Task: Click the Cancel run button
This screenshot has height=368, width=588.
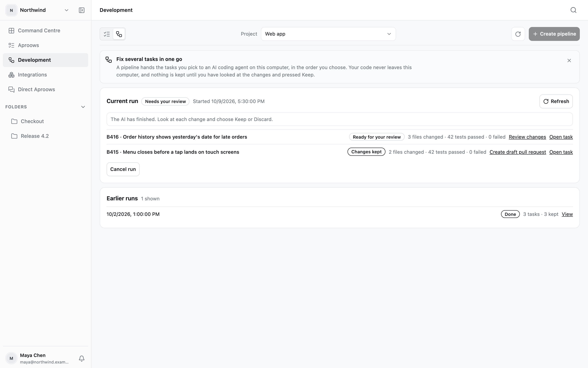Action: pos(123,169)
